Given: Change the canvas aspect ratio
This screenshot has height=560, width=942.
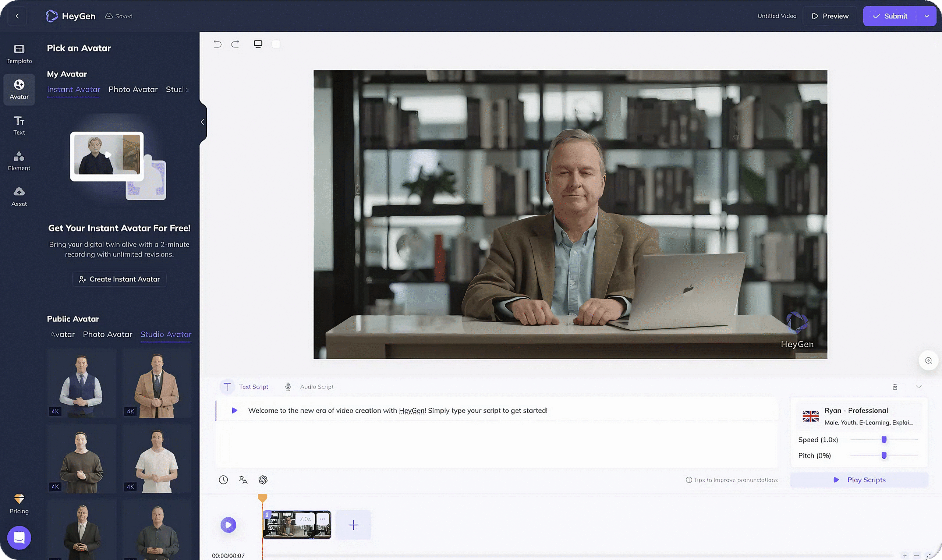Looking at the screenshot, I should pos(258,44).
